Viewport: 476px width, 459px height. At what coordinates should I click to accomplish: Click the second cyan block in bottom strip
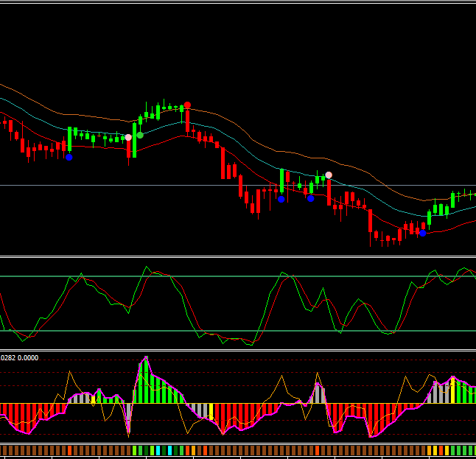click(x=169, y=450)
